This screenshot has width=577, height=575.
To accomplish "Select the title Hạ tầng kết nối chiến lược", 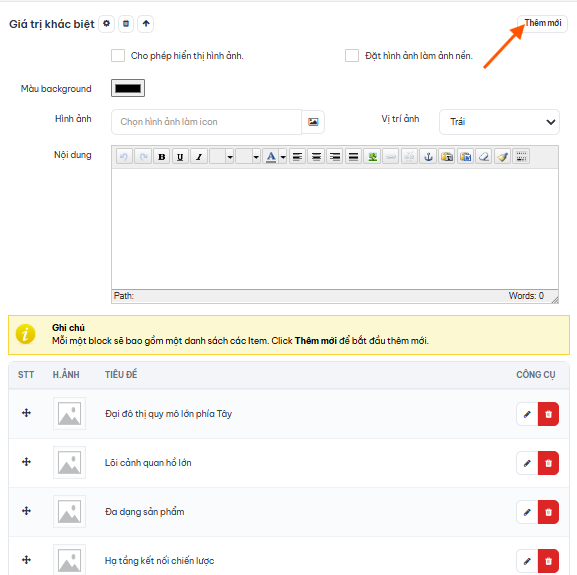I will 159,561.
